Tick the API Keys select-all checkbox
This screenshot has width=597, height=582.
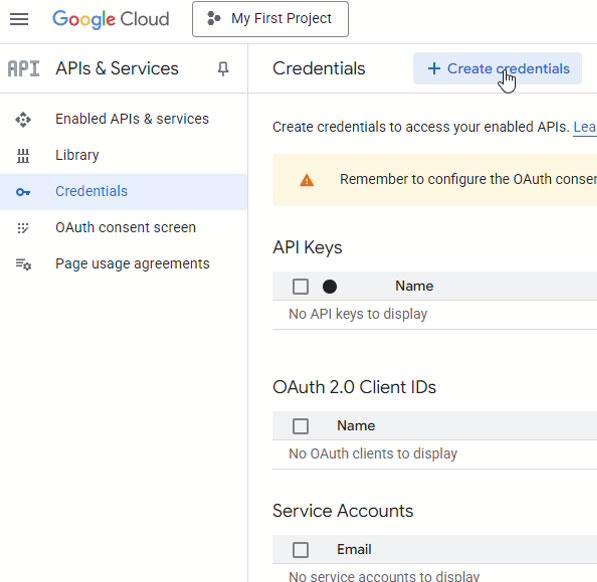click(300, 287)
